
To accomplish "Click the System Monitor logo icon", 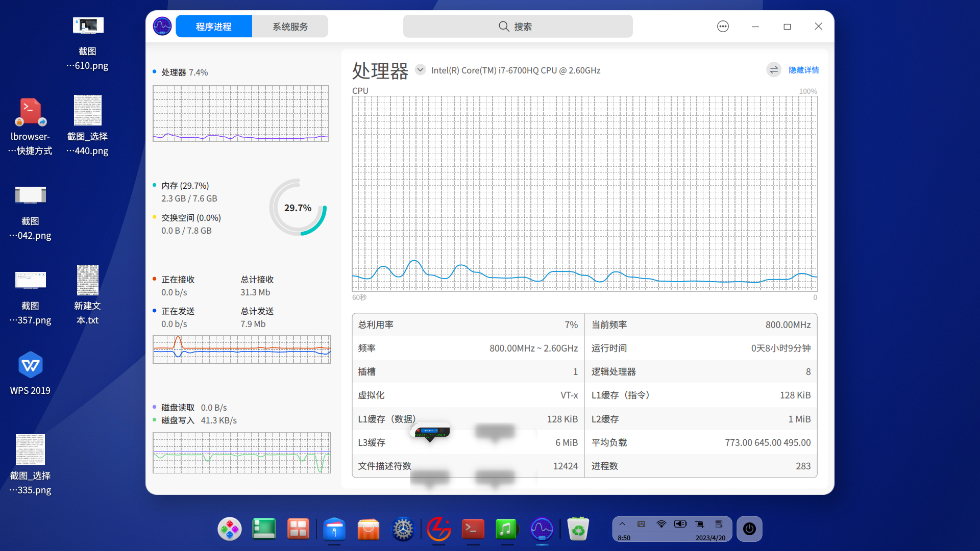I will [162, 26].
